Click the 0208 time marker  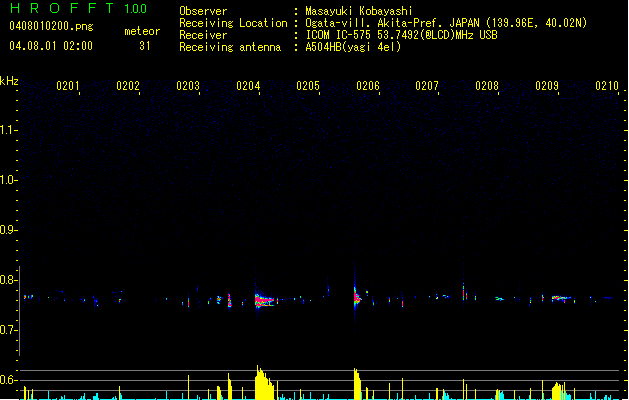pos(487,86)
